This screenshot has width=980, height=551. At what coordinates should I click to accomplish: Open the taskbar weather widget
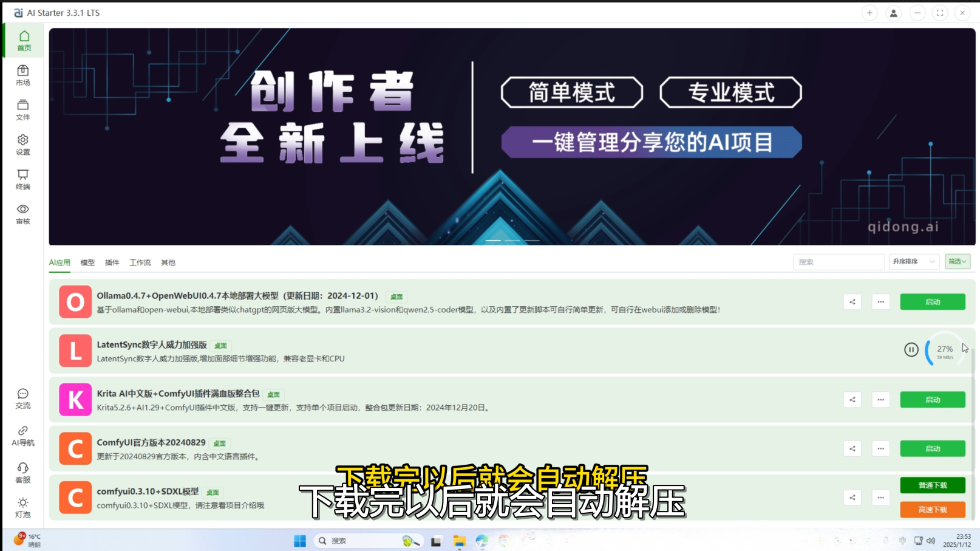tap(27, 540)
